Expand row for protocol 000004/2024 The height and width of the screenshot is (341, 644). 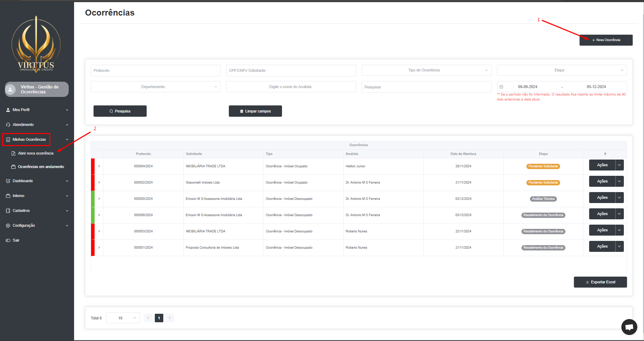99,166
